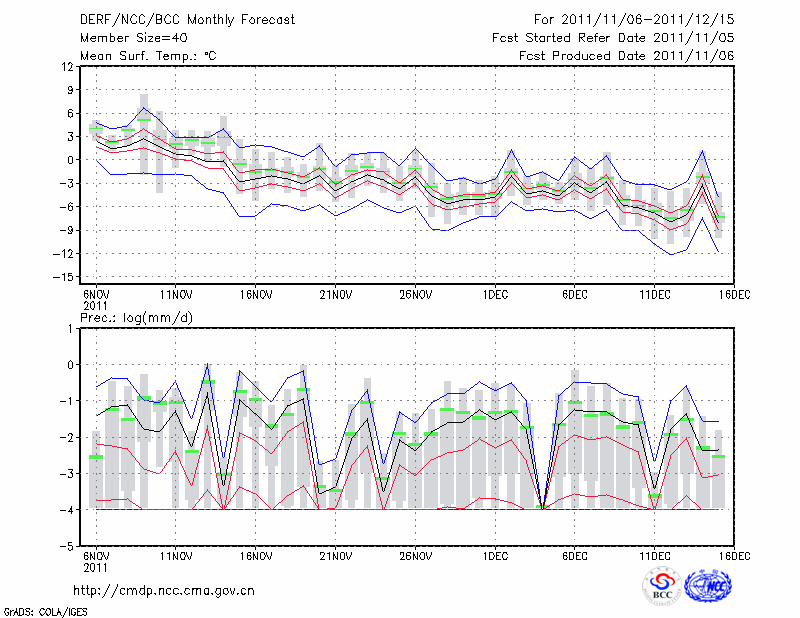
Task: Click 11NOV tick on temperature chart axis
Action: 176,295
